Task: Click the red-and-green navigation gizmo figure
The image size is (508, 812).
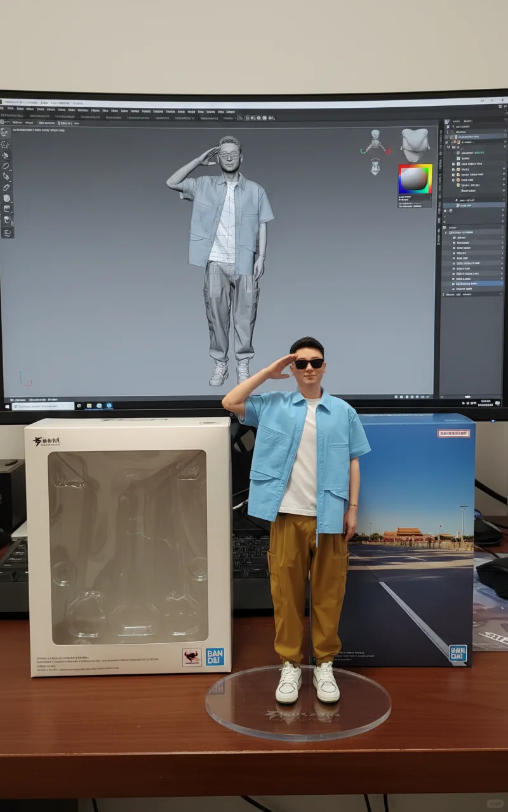Action: [x=375, y=143]
